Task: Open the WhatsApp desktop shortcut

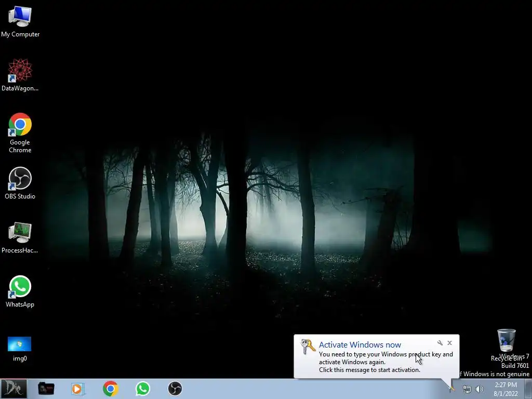Action: click(20, 291)
